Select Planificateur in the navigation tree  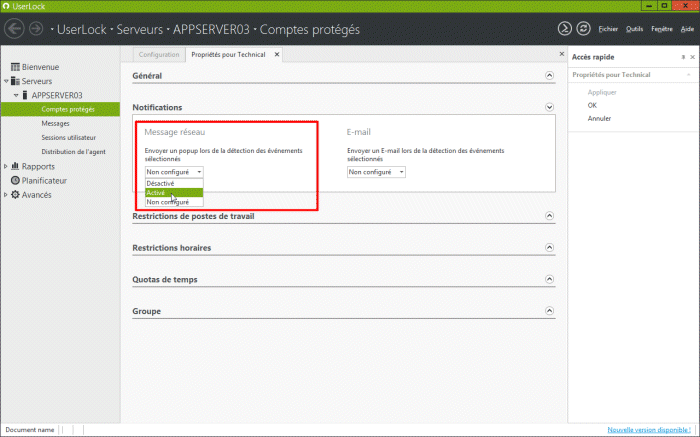44,180
